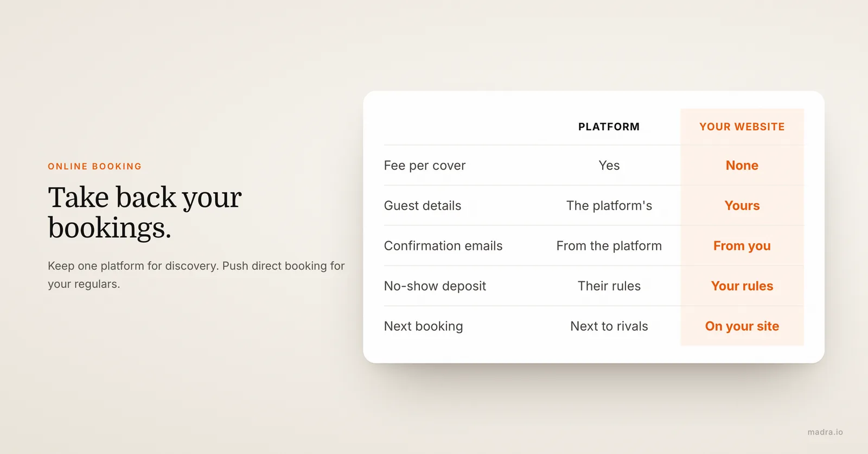Select the 'PLATFORM' column header
Screen dimensions: 868x454
point(609,127)
